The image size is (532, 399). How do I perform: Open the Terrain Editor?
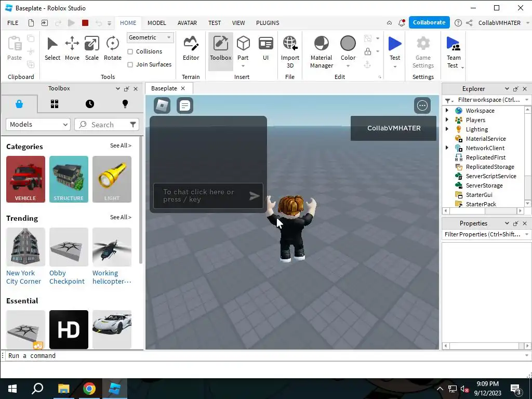coord(191,48)
